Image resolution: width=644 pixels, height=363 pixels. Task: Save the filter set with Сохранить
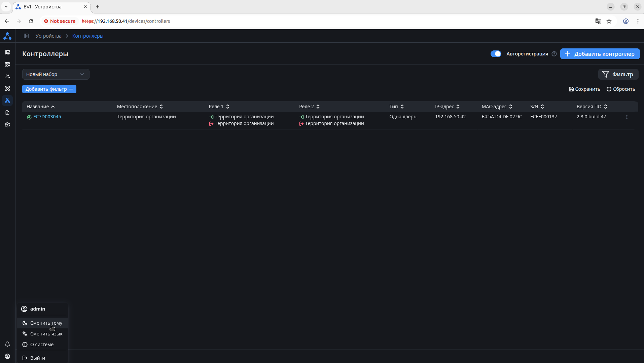click(584, 89)
